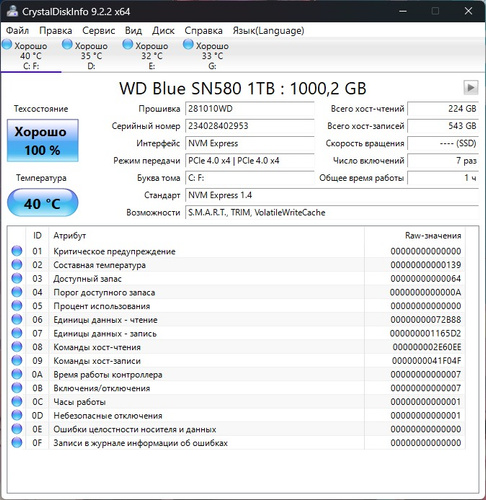Click status icon of attribute 05 Процент использования

(x=17, y=306)
